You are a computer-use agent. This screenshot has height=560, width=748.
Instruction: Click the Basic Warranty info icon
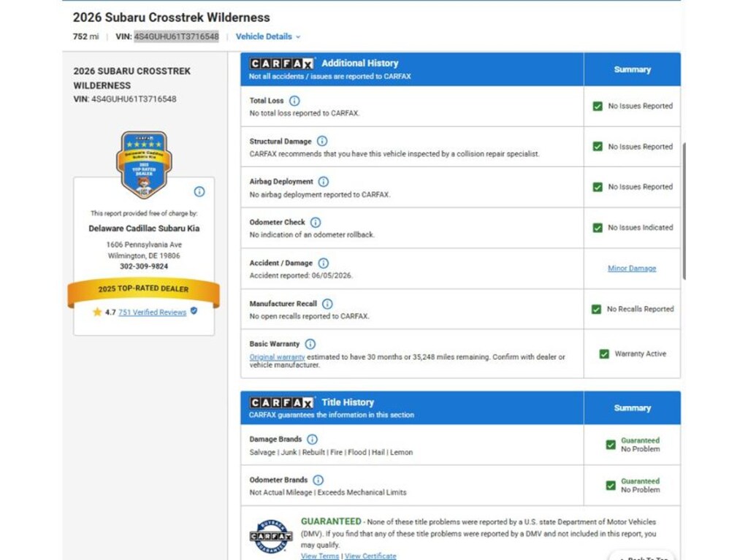pos(310,344)
